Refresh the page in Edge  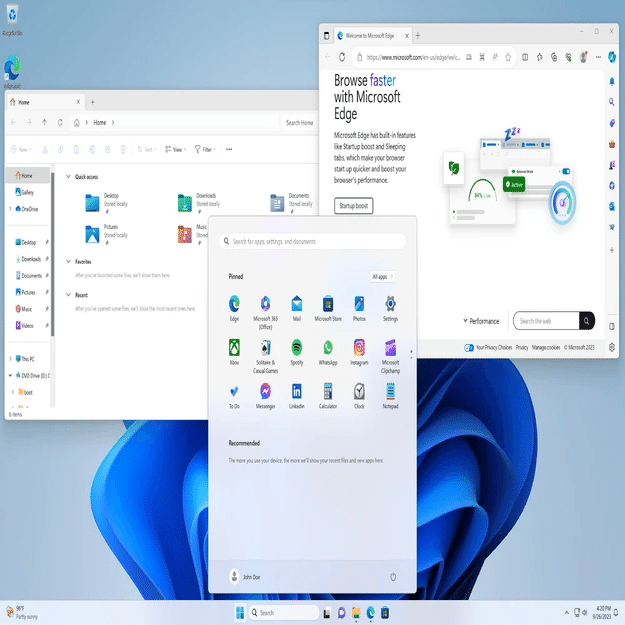tap(342, 57)
